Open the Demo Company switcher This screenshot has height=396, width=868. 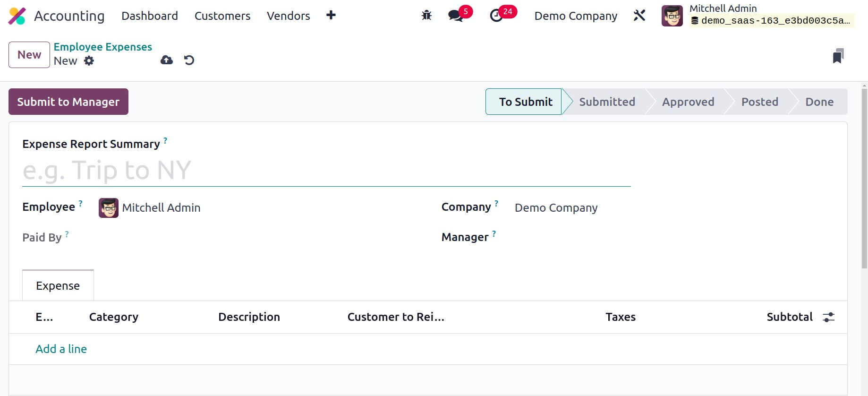[575, 16]
